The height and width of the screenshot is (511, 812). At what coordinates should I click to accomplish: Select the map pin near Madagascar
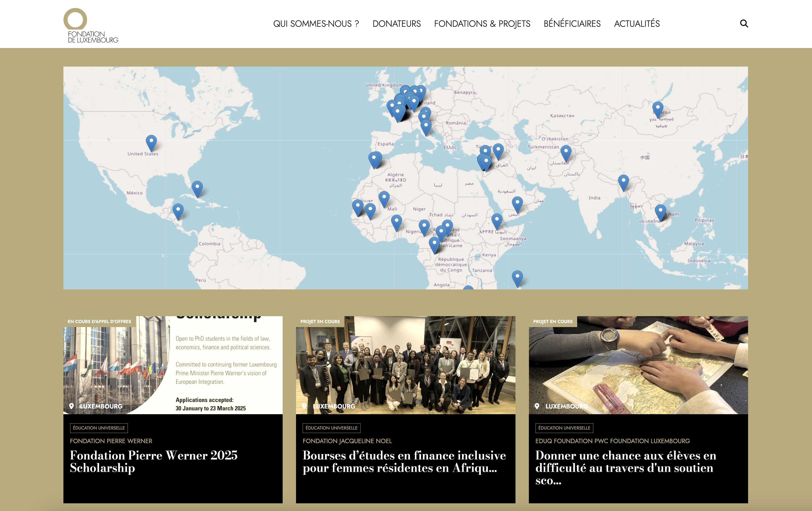point(517,279)
